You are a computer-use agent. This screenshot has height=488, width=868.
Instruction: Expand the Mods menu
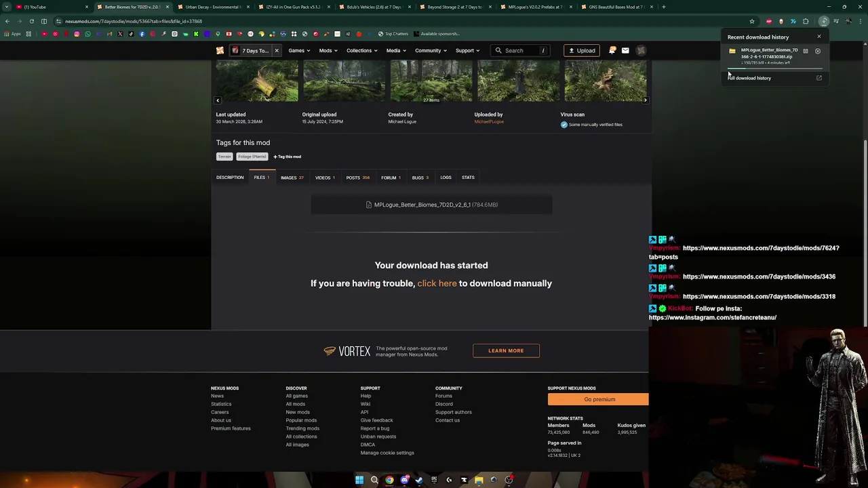point(328,50)
